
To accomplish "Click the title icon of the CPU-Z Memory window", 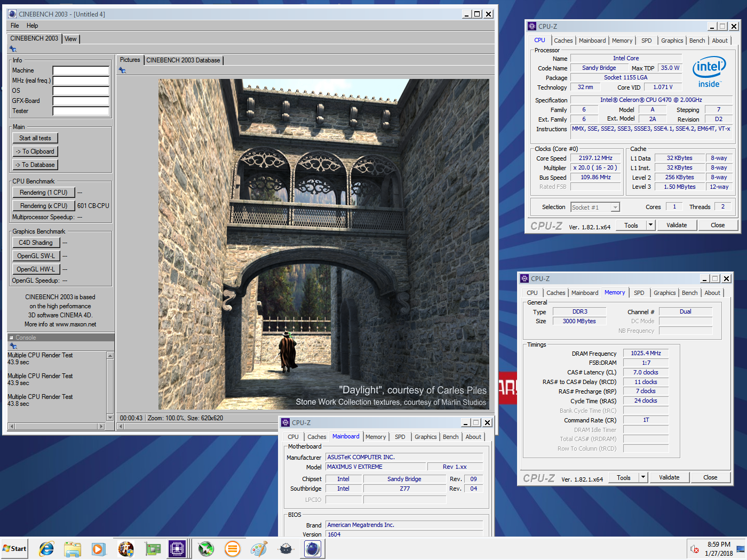I will point(525,278).
